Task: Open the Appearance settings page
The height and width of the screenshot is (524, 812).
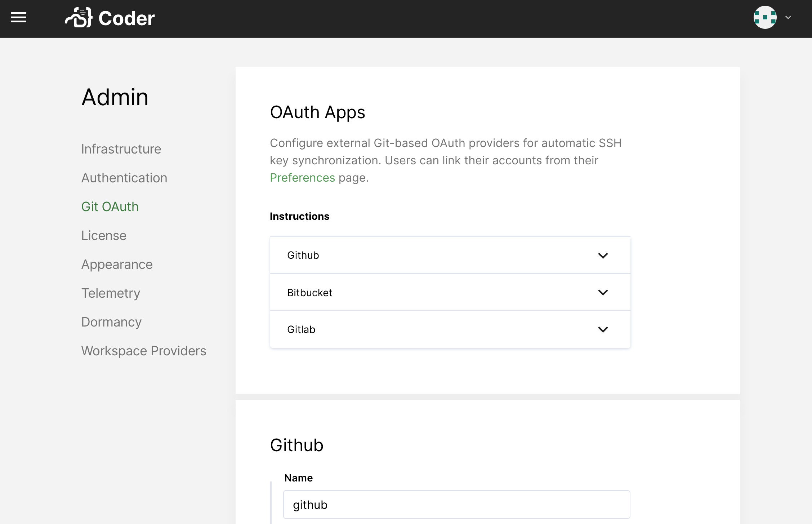Action: coord(117,264)
